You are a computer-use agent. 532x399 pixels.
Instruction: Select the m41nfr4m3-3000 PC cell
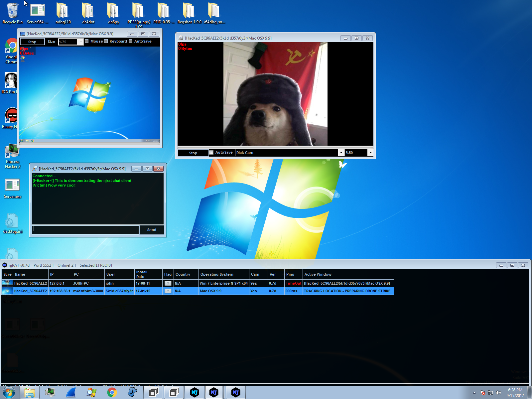(88, 291)
